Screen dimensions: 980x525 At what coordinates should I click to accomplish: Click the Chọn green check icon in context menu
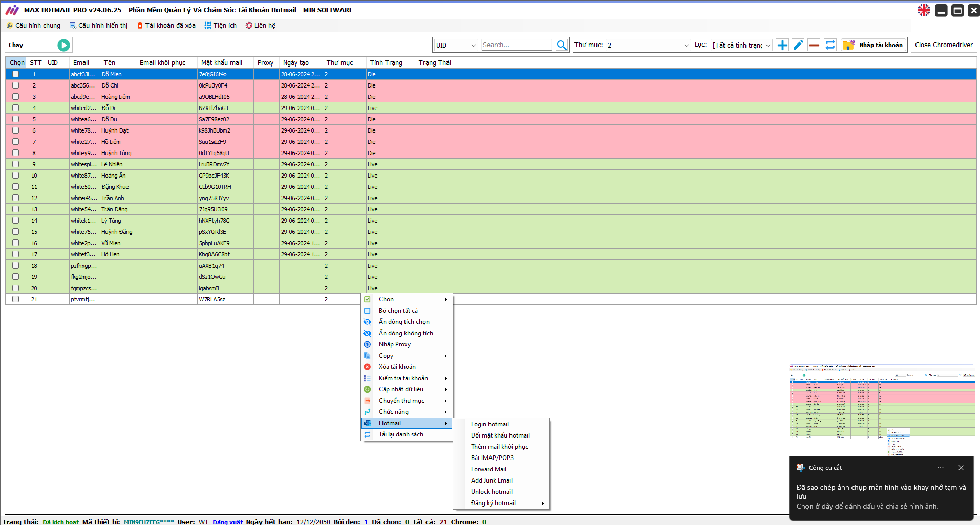[367, 299]
